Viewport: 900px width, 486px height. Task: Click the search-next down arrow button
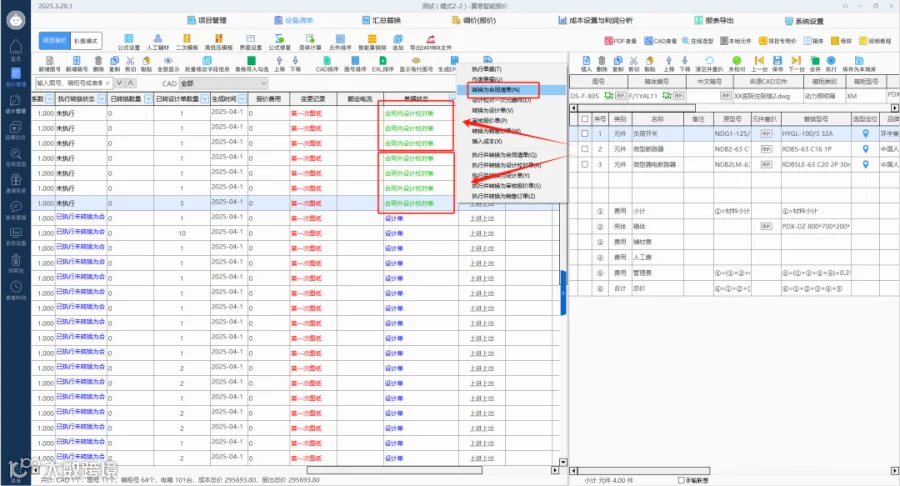[119, 83]
